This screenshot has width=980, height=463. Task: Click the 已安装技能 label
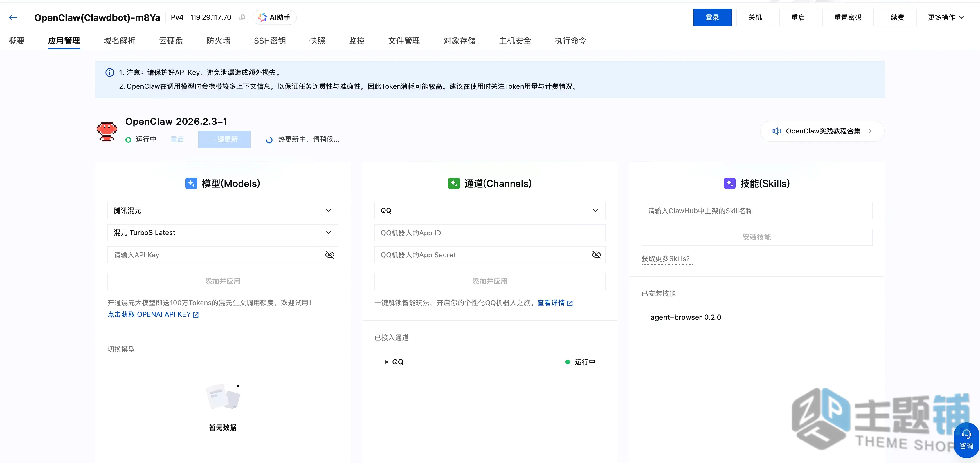pyautogui.click(x=659, y=294)
